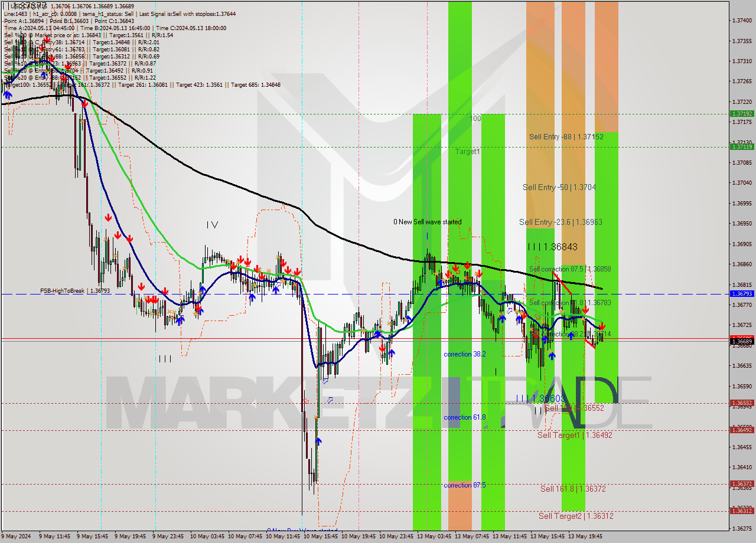756x543 pixels.
Task: Select the 'I V' wave label
Action: point(213,225)
